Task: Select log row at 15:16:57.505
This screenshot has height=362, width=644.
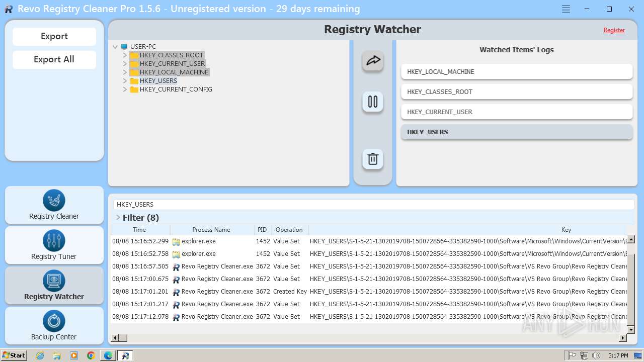Action: tap(369, 266)
